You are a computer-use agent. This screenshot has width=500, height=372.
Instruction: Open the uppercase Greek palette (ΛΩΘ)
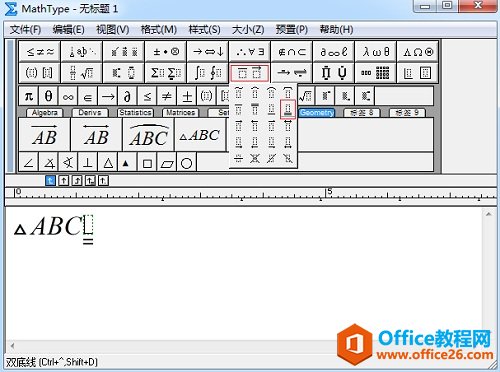[418, 52]
